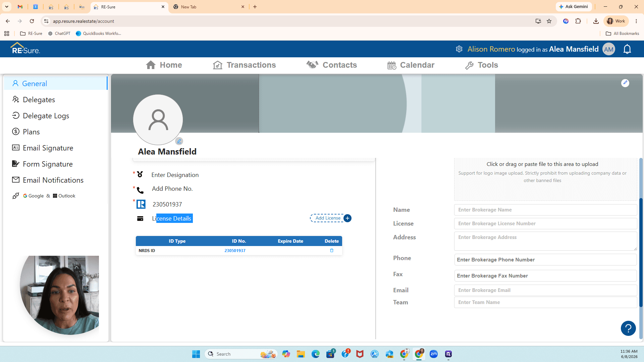The width and height of the screenshot is (644, 362).
Task: Edit the cover banner with pencil icon
Action: coord(625,83)
